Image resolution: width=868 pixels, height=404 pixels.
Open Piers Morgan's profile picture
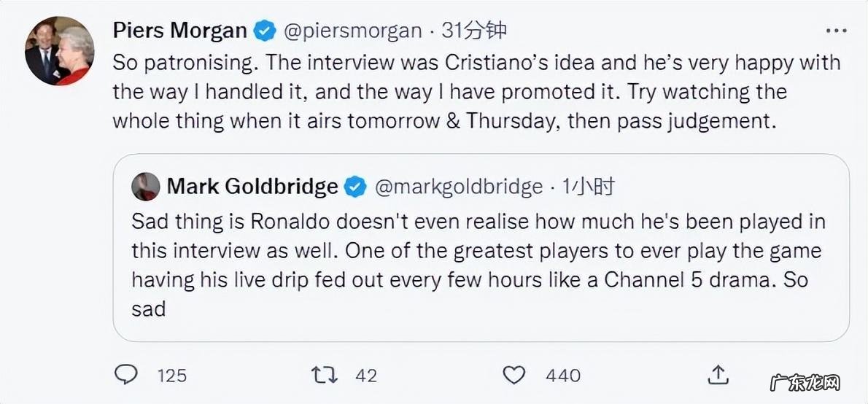tap(60, 51)
